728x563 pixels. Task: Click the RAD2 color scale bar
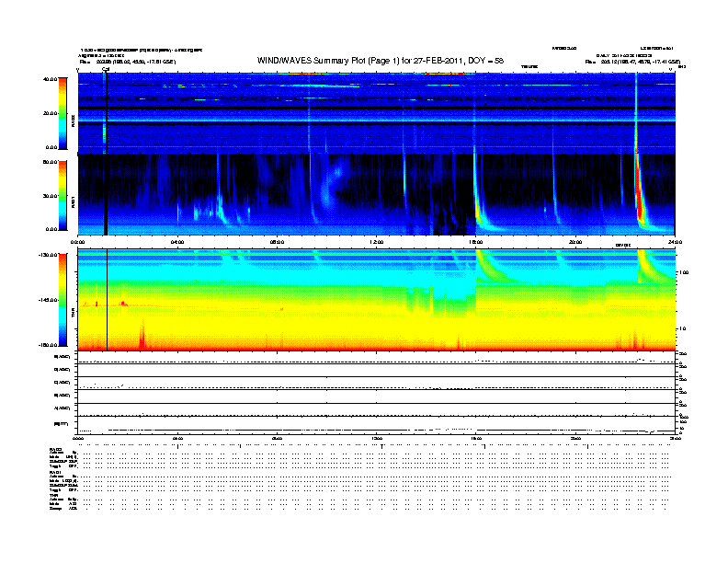[x=63, y=113]
